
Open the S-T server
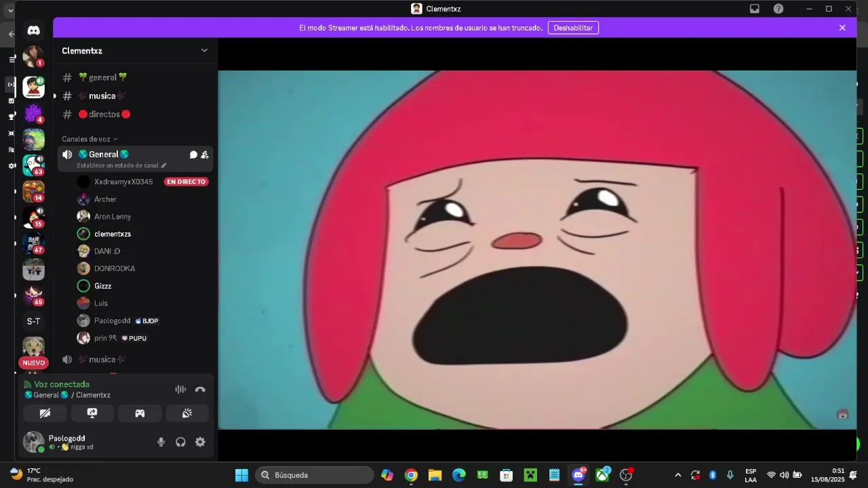[x=33, y=321]
